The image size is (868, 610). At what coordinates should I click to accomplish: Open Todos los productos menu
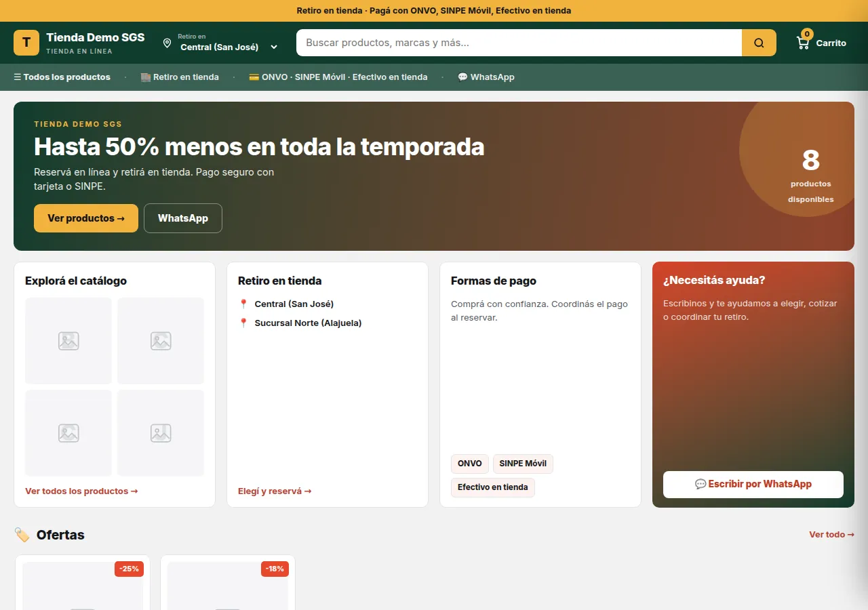click(62, 77)
